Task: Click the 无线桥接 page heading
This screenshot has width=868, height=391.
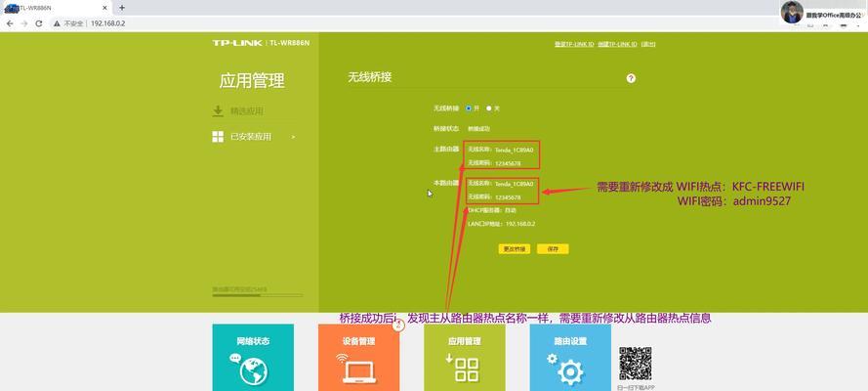Action: tap(370, 77)
